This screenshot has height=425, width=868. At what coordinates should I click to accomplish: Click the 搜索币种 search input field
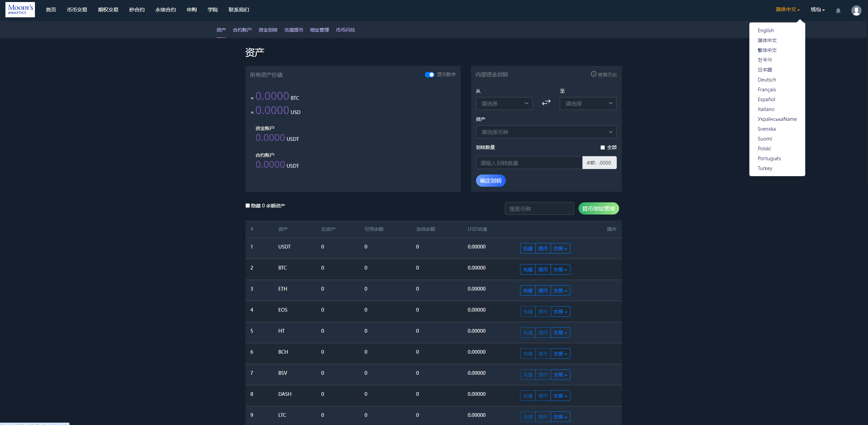point(539,208)
